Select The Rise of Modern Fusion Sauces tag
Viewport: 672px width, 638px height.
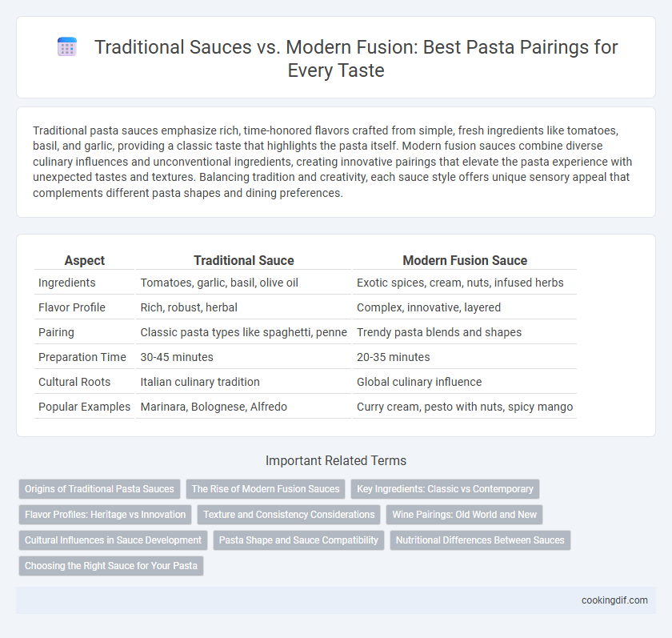pyautogui.click(x=266, y=489)
